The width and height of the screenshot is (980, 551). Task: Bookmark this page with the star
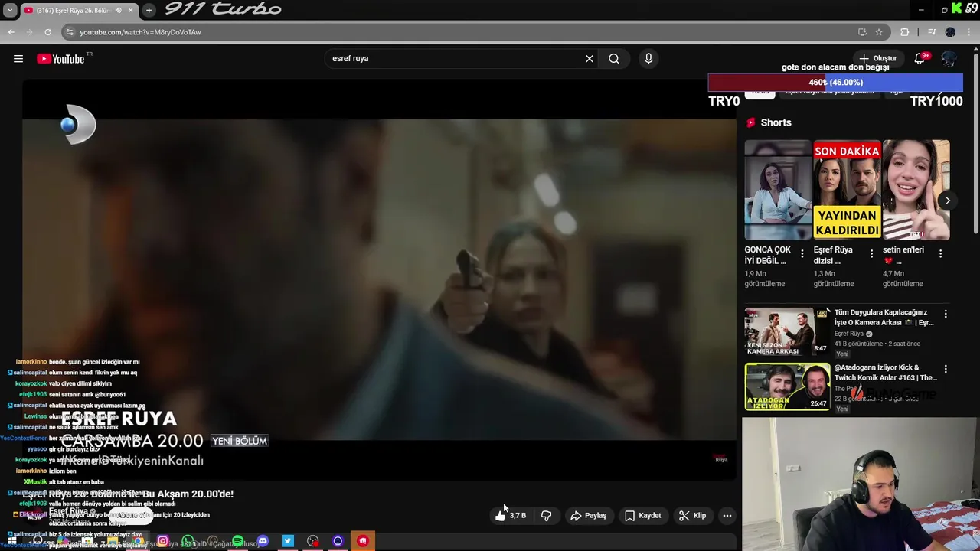879,32
